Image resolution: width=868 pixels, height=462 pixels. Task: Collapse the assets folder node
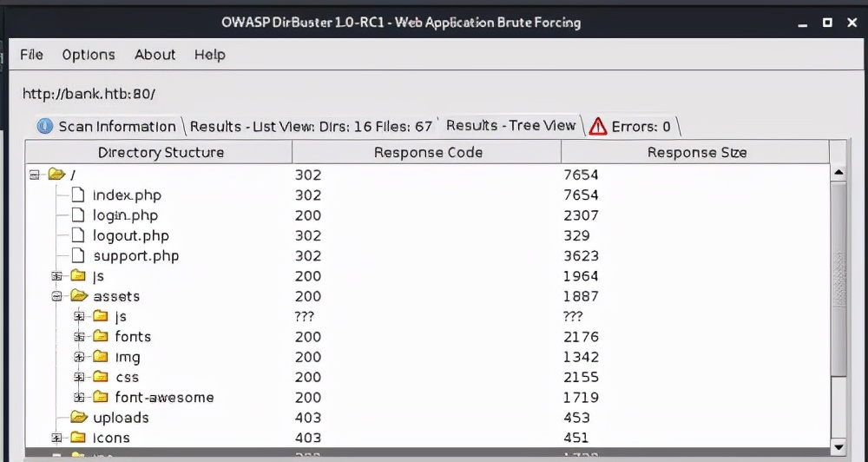(x=57, y=296)
